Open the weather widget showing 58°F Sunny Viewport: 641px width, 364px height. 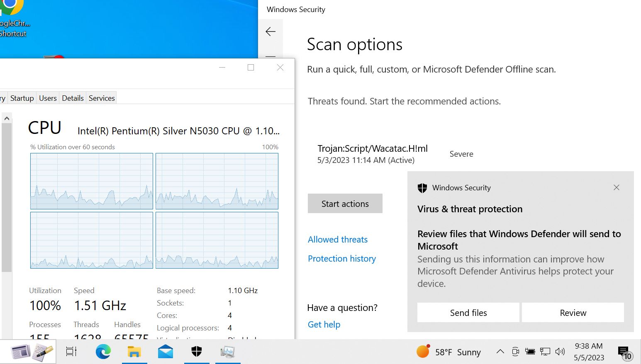[x=448, y=352]
